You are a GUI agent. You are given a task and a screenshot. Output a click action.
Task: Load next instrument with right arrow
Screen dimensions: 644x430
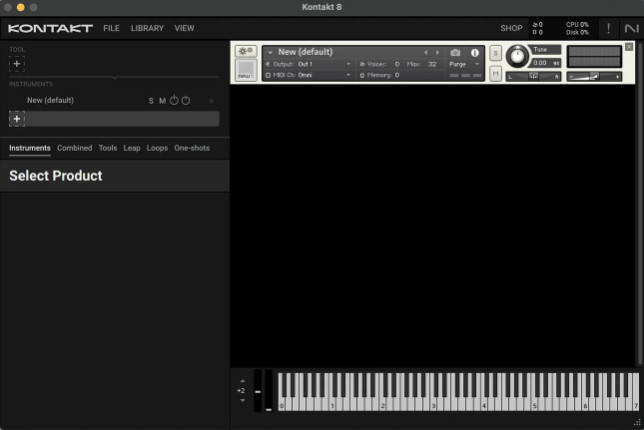point(437,53)
